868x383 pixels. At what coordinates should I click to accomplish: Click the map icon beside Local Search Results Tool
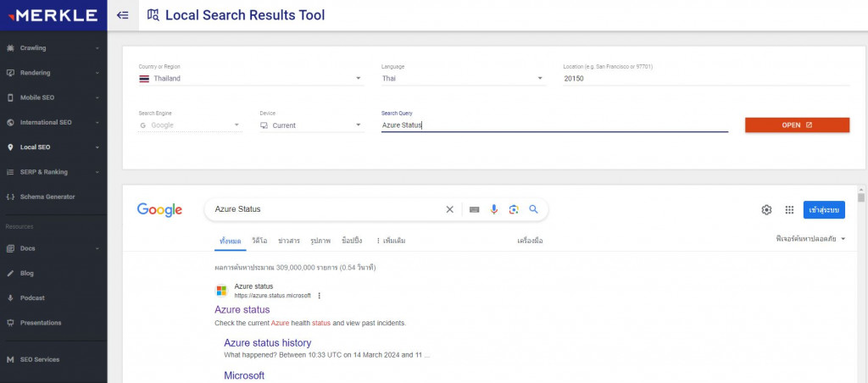[153, 15]
